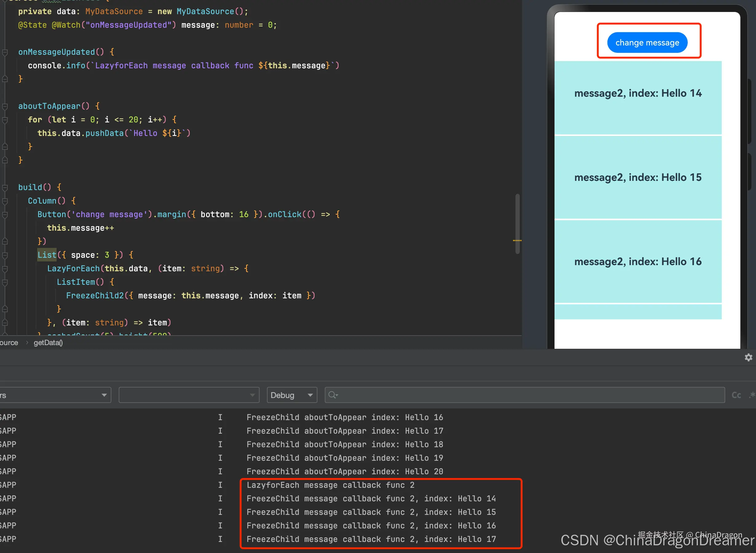The image size is (756, 553).
Task: Collapse the Column() block fold marker
Action: pos(5,201)
